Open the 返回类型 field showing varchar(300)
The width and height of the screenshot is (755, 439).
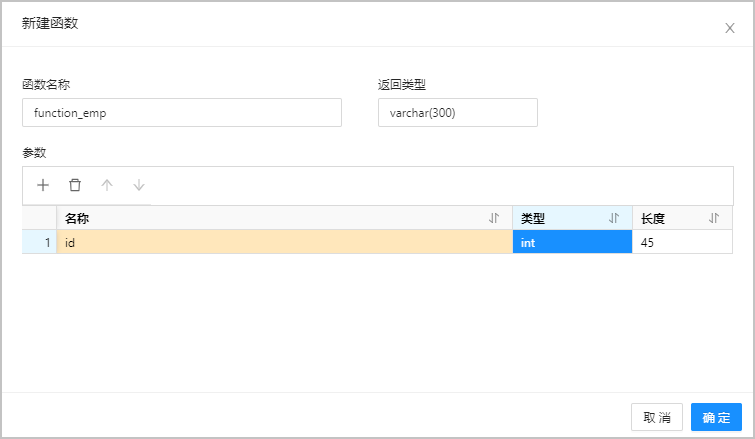coord(458,113)
